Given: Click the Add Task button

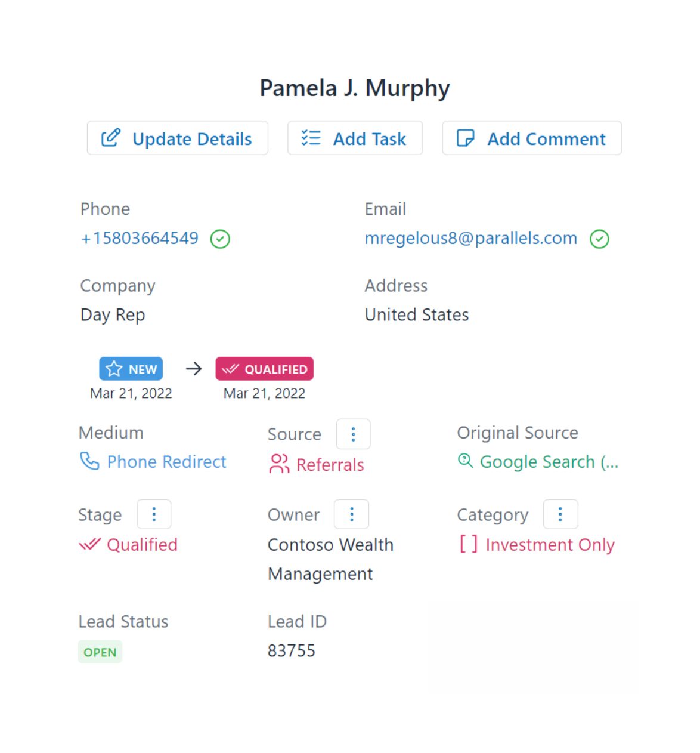Looking at the screenshot, I should [x=355, y=138].
